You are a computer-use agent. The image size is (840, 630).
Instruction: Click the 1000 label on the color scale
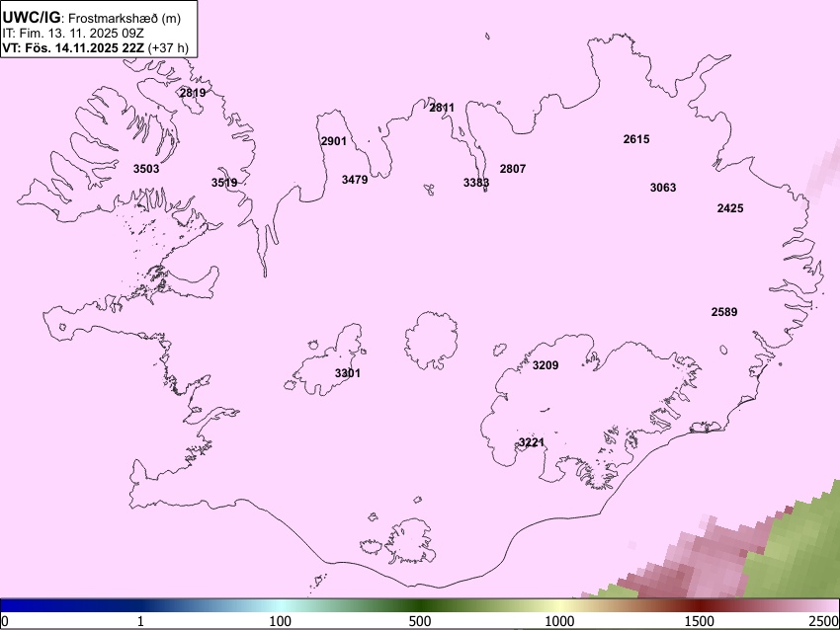[559, 621]
